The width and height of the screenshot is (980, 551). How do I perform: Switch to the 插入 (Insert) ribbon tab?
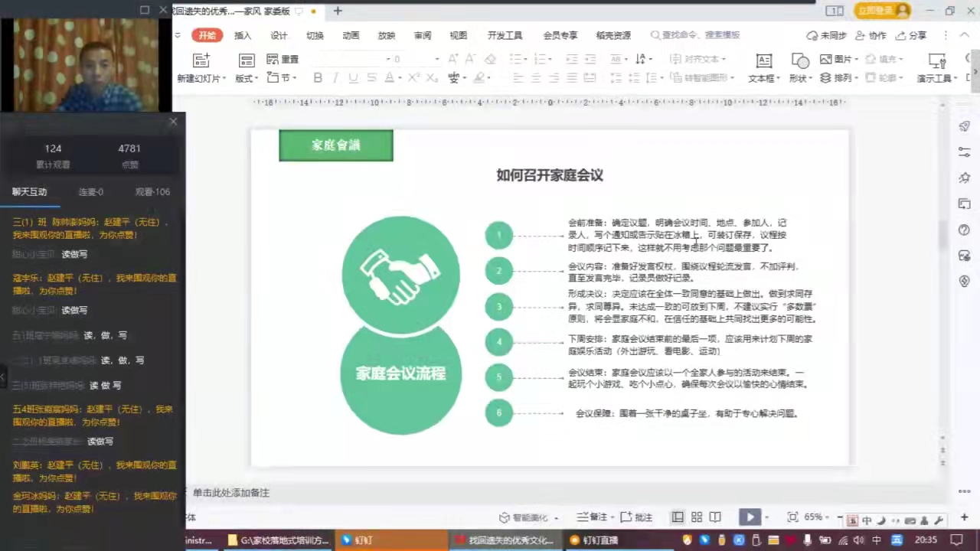click(x=242, y=34)
